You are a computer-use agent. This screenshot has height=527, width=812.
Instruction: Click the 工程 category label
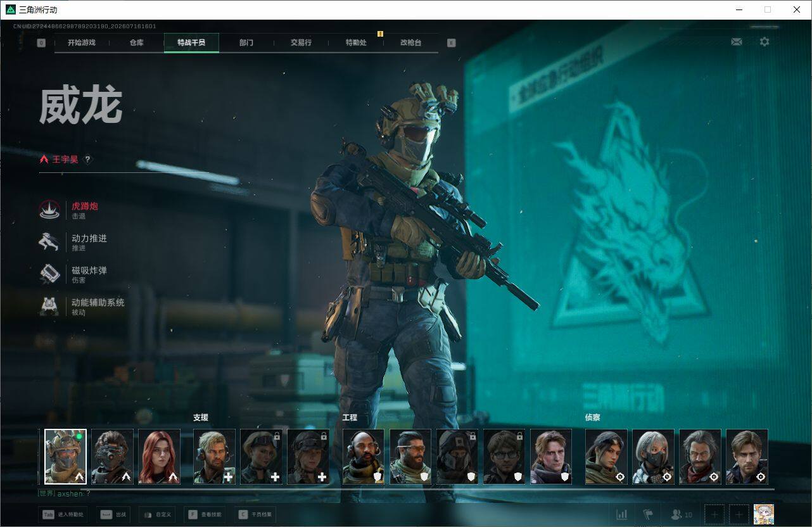click(x=350, y=418)
